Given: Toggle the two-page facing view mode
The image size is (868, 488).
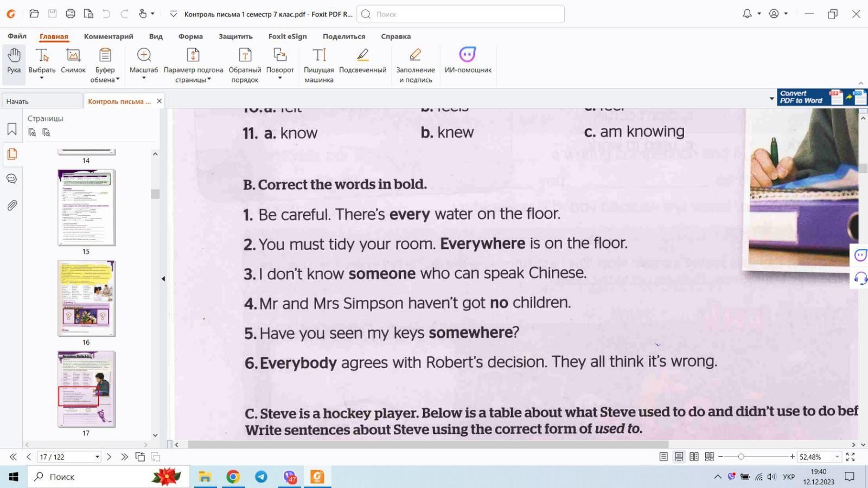Looking at the screenshot, I should [x=694, y=457].
